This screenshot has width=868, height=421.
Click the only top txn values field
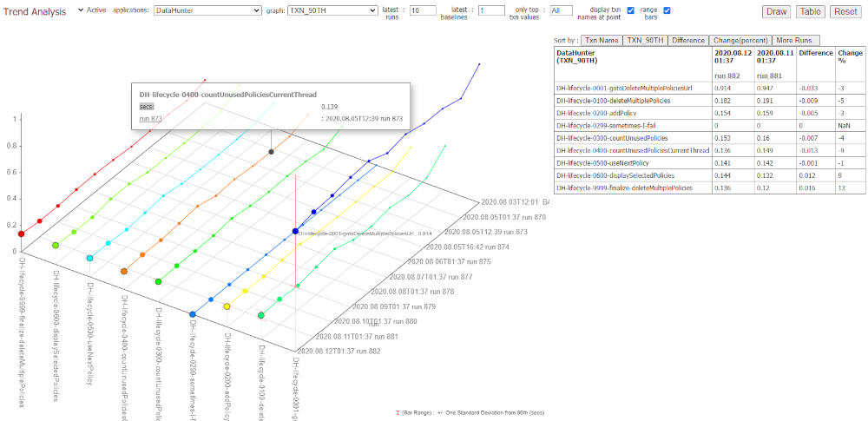coord(562,10)
